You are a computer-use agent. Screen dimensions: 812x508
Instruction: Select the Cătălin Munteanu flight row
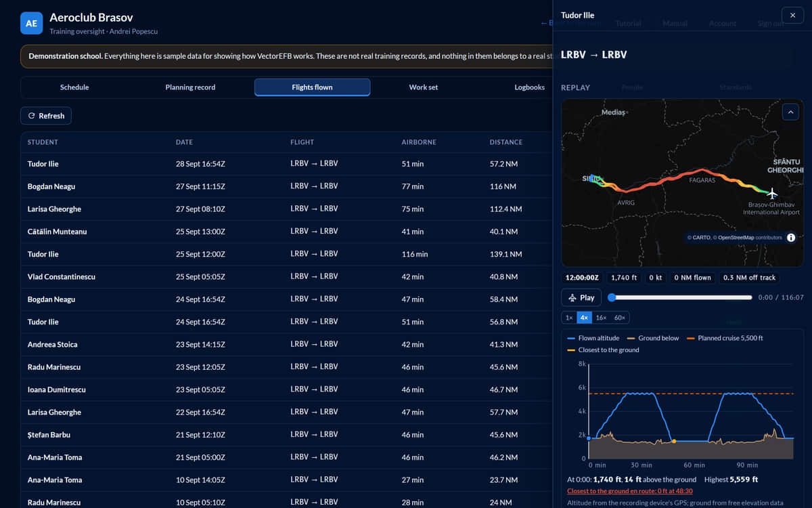coord(287,232)
